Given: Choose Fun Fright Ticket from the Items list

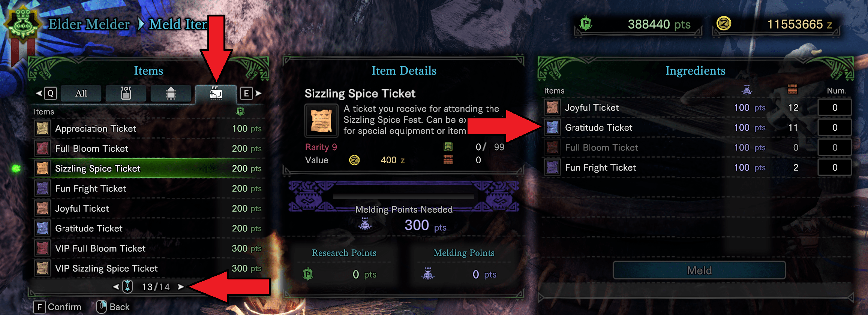Looking at the screenshot, I should 90,188.
